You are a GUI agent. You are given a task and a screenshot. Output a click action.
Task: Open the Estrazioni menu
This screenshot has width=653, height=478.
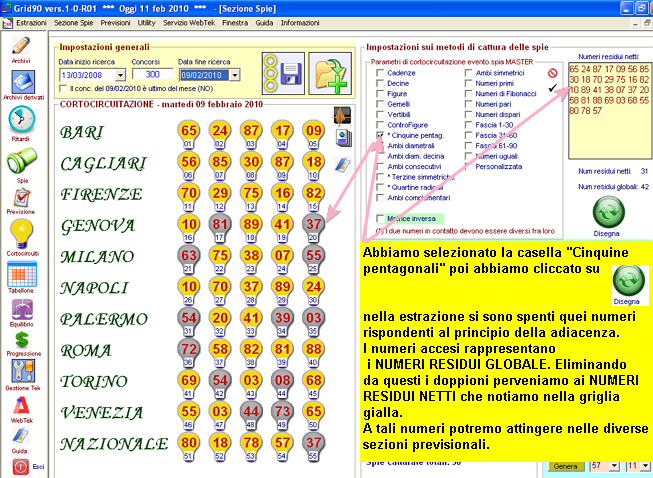31,23
